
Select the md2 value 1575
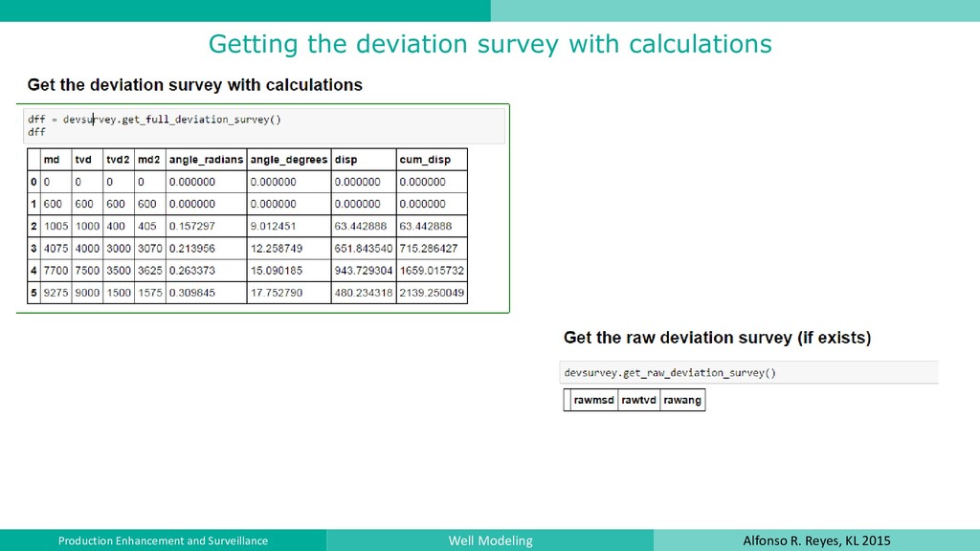pyautogui.click(x=149, y=293)
